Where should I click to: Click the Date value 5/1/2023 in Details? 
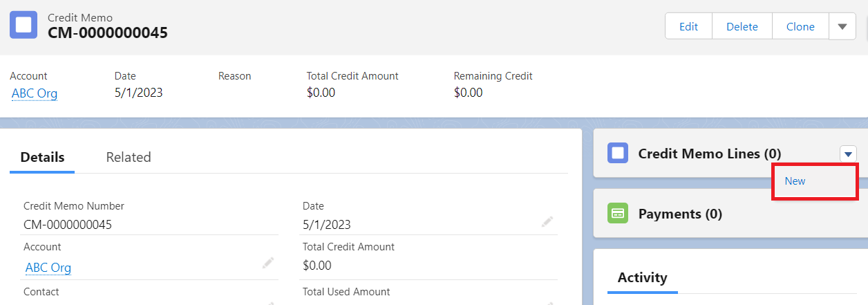pos(327,225)
